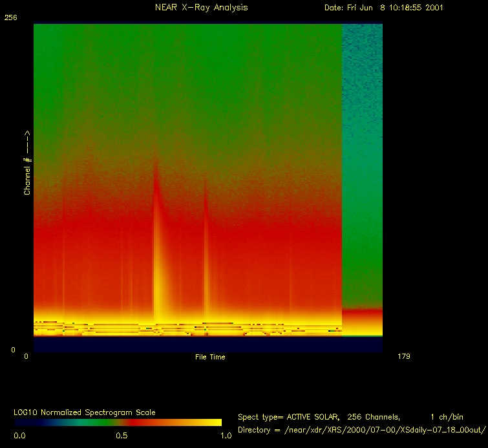This screenshot has width=488, height=448.
Task: Click the 256 label on the channel axis
Action: [10, 18]
